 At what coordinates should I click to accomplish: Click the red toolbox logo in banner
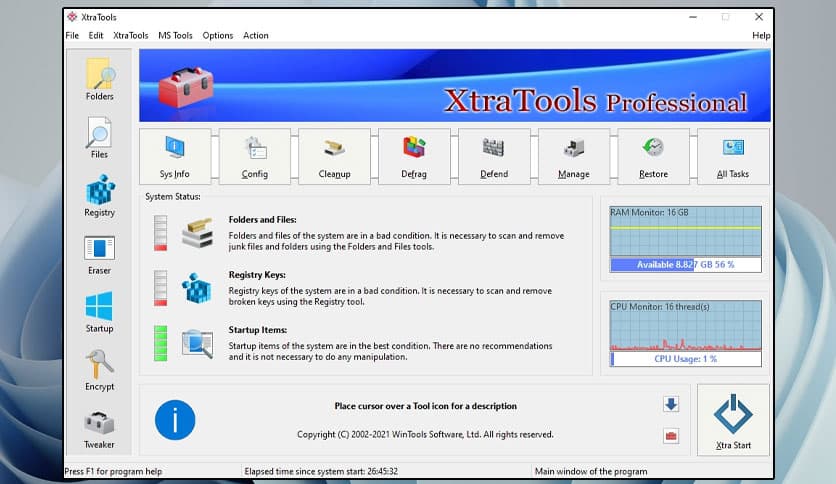pyautogui.click(x=186, y=86)
